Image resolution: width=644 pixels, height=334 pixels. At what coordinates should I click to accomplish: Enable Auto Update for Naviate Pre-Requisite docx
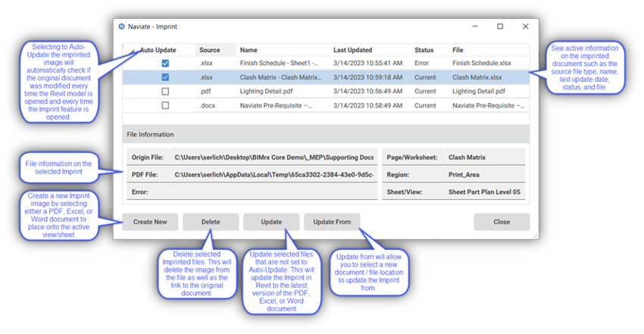pos(165,105)
